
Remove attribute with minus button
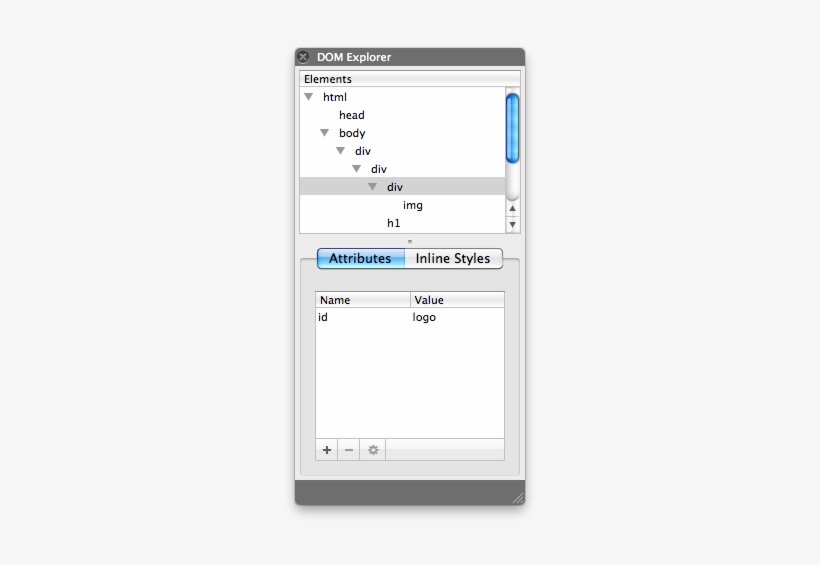(349, 450)
